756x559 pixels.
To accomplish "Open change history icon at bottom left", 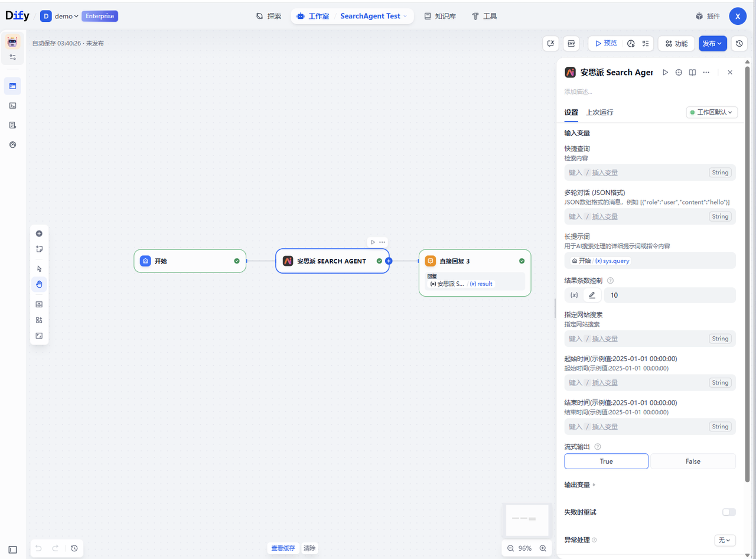I will pos(74,548).
